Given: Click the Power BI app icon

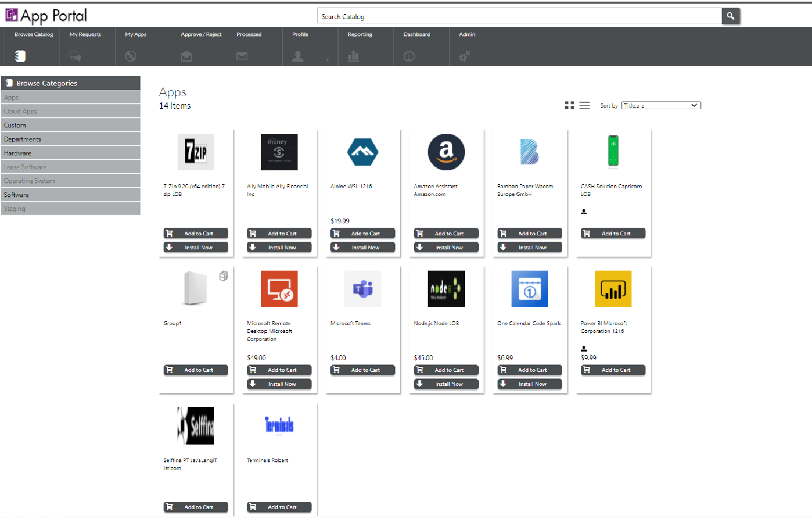Looking at the screenshot, I should 613,289.
